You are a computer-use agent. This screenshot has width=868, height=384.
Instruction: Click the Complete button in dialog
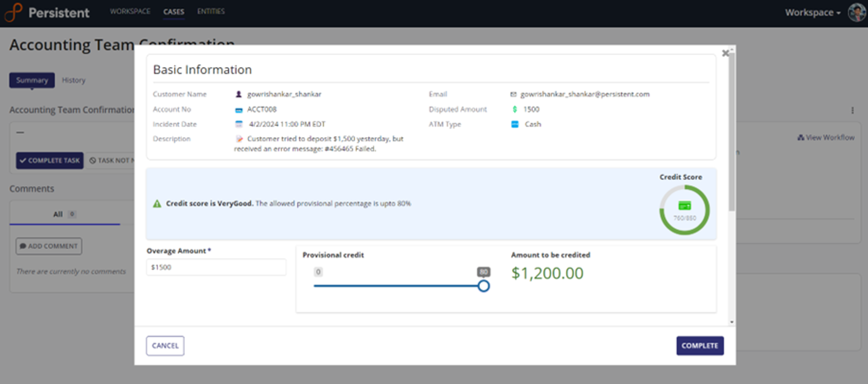[x=700, y=346]
